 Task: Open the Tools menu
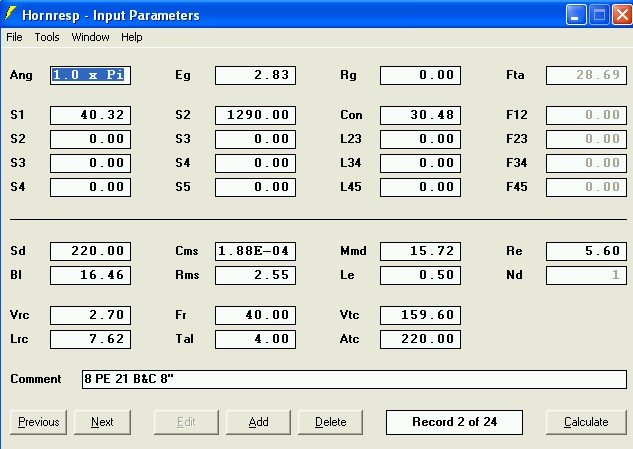click(x=47, y=37)
